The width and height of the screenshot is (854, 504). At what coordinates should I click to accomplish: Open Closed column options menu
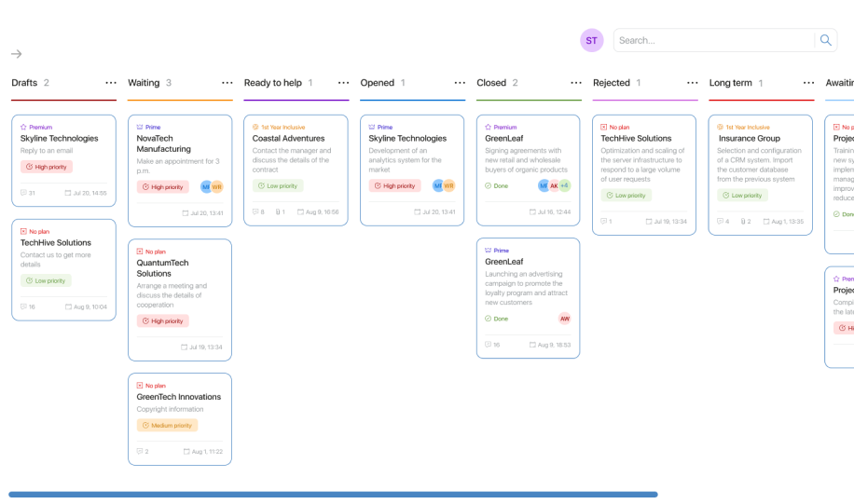coord(575,83)
